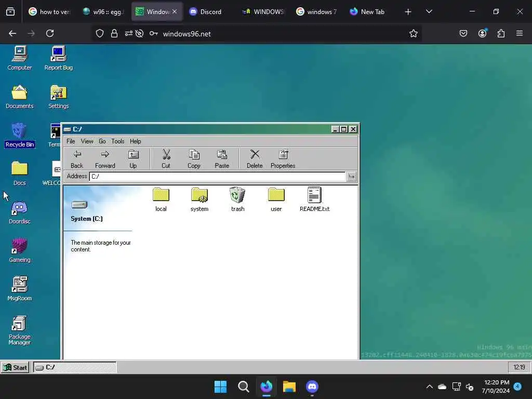
Task: Open the Package Manager shortcut
Action: [x=20, y=330]
